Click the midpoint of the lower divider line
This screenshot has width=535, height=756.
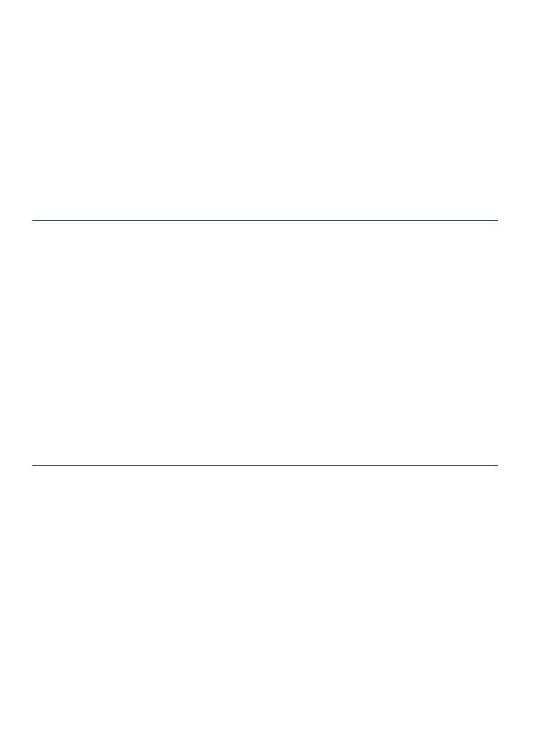(265, 465)
